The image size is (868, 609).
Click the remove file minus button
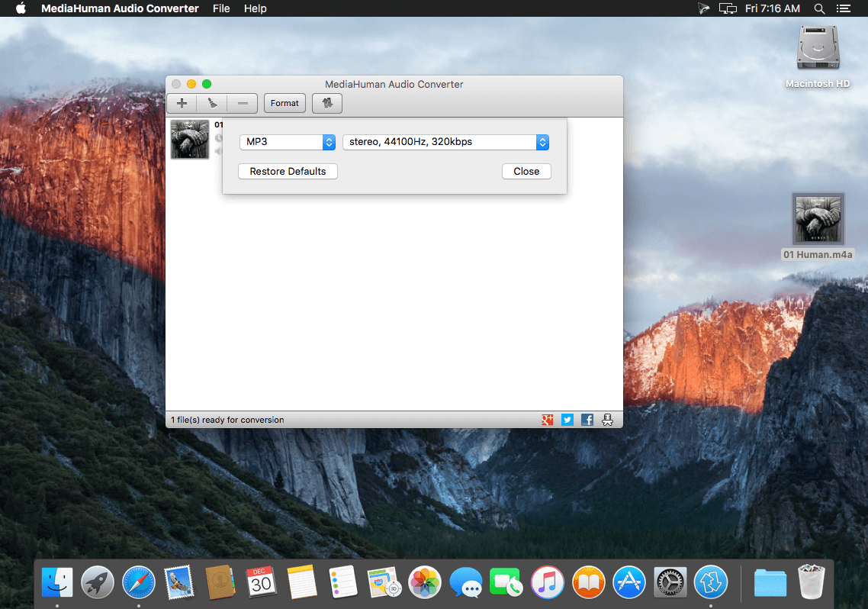[x=243, y=103]
